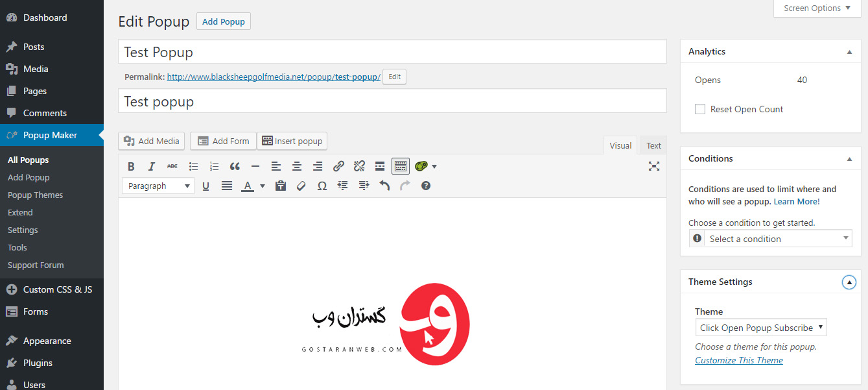
Task: Toggle strikethrough text formatting
Action: tap(172, 166)
